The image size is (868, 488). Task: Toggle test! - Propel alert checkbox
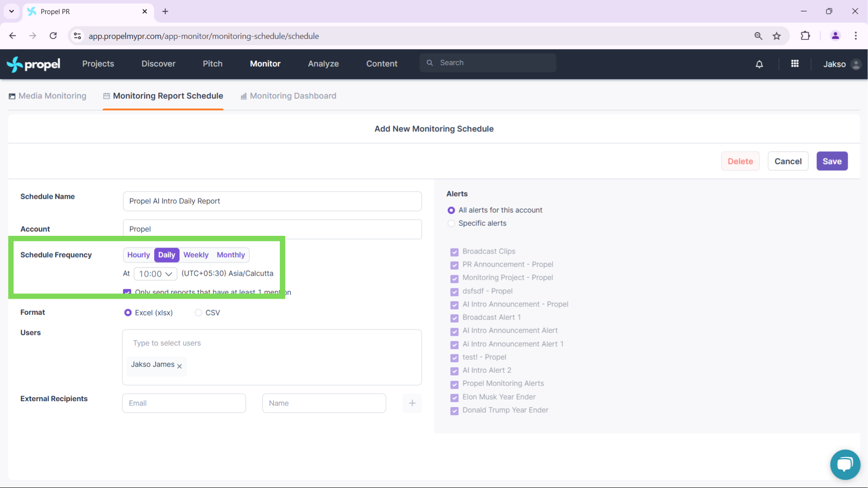pyautogui.click(x=454, y=358)
